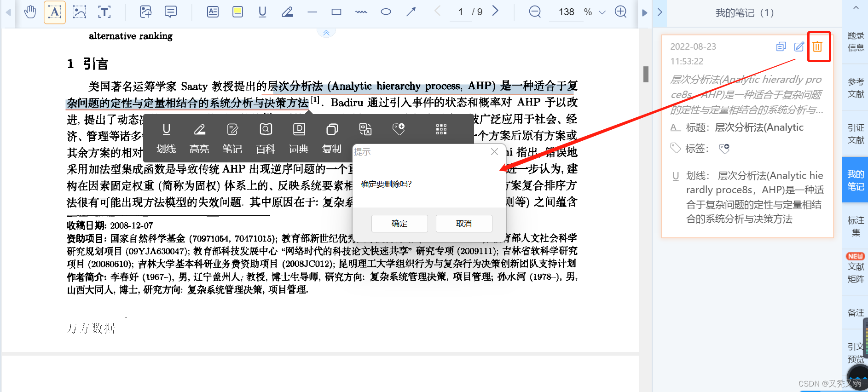
Task: Open the 备注 side tab
Action: coord(856,312)
